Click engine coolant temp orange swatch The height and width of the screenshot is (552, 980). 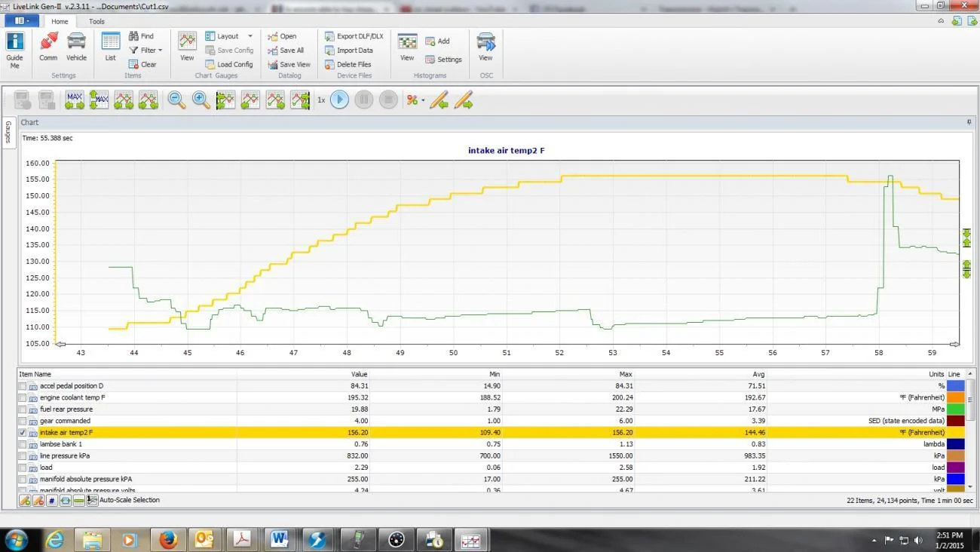tap(955, 397)
